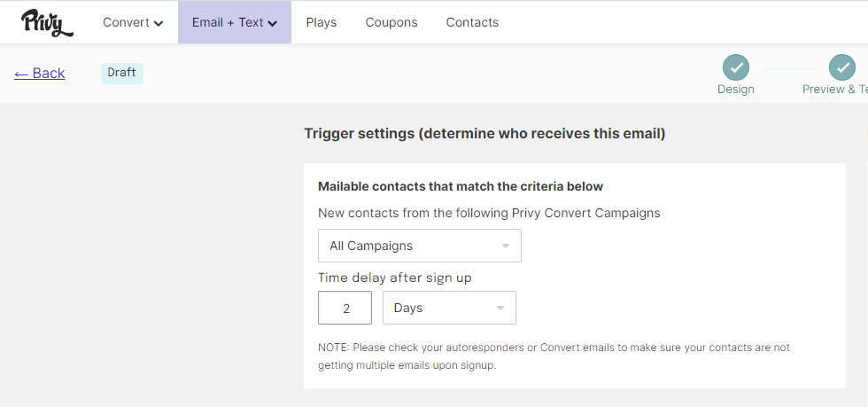Click the Privy logo
868x407 pixels.
[47, 22]
